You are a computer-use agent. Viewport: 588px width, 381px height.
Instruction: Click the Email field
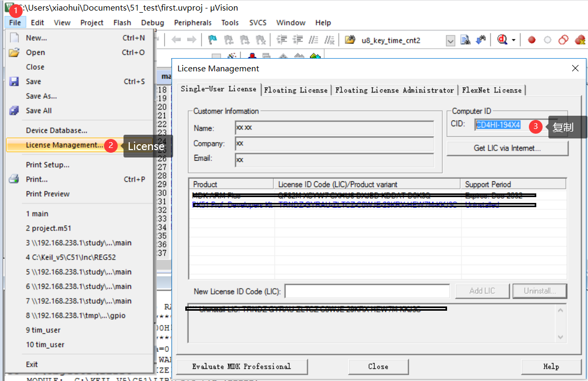pos(335,160)
